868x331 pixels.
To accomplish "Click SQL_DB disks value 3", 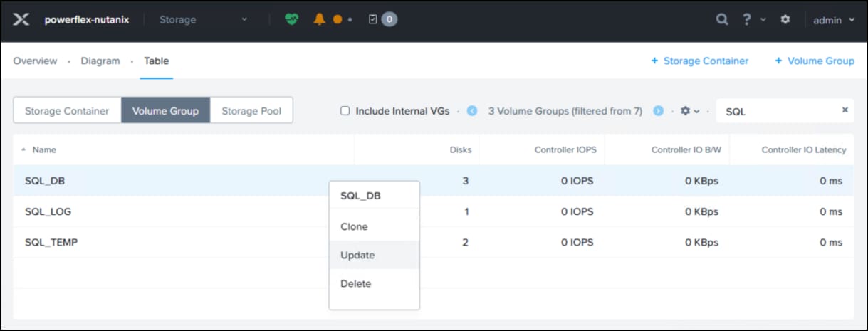I will (x=466, y=181).
